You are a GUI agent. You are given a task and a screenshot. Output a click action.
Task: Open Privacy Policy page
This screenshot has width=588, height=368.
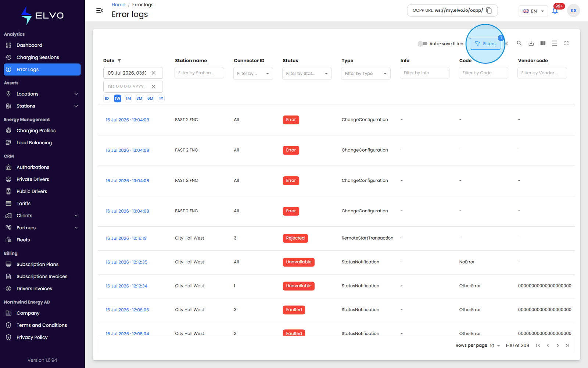(x=42, y=337)
